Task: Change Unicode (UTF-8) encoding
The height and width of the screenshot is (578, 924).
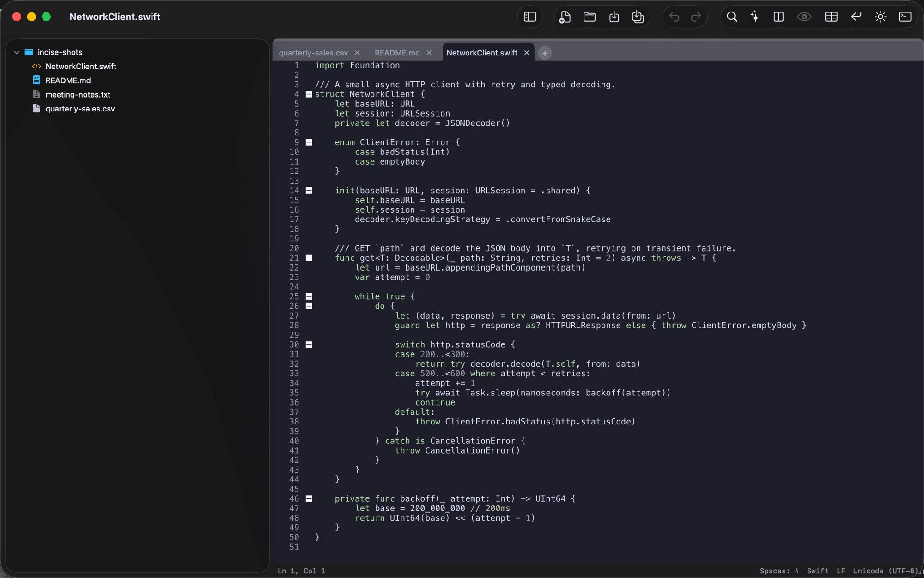Action: [886, 571]
